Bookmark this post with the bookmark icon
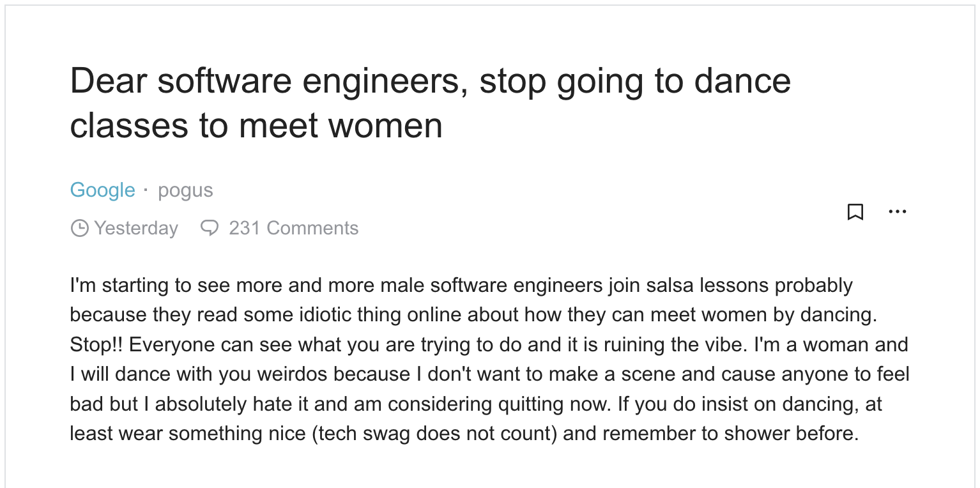Screen dimensions: 980x488 click(855, 211)
